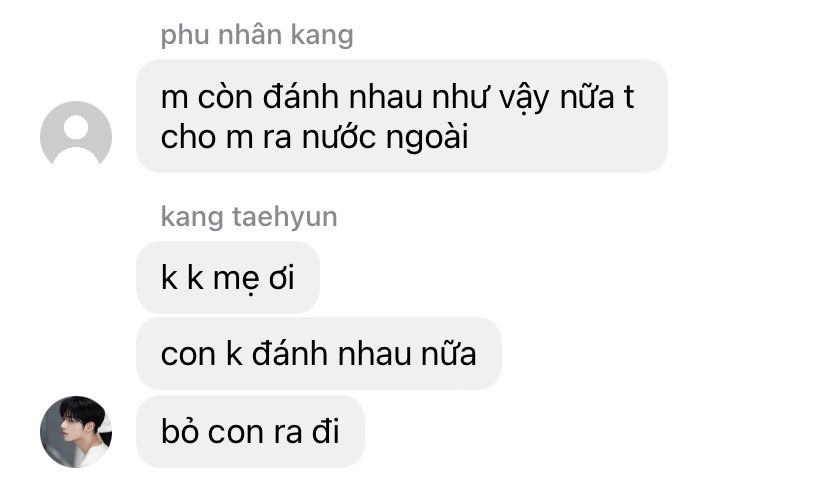Select the message about 'cho m ra nước ngoài'
The image size is (828, 493).
402,116
